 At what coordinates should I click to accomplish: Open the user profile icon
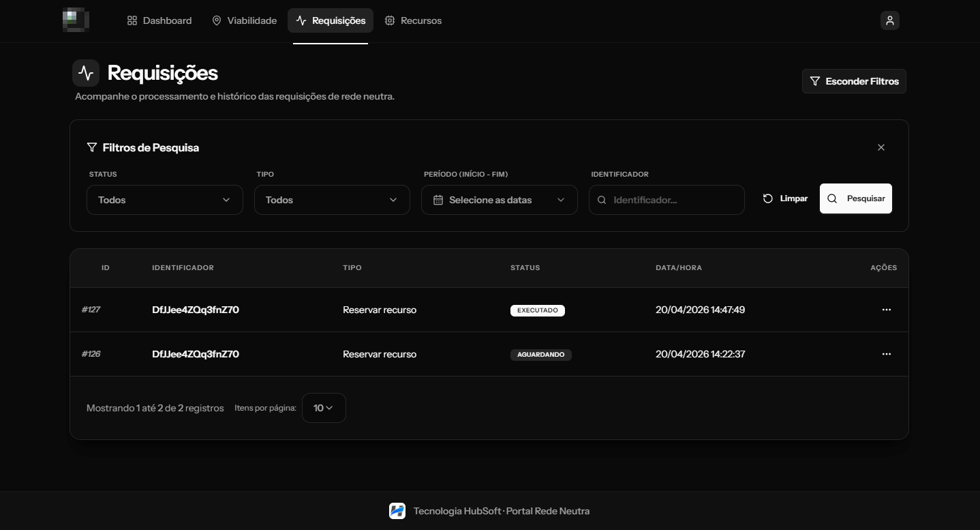889,20
